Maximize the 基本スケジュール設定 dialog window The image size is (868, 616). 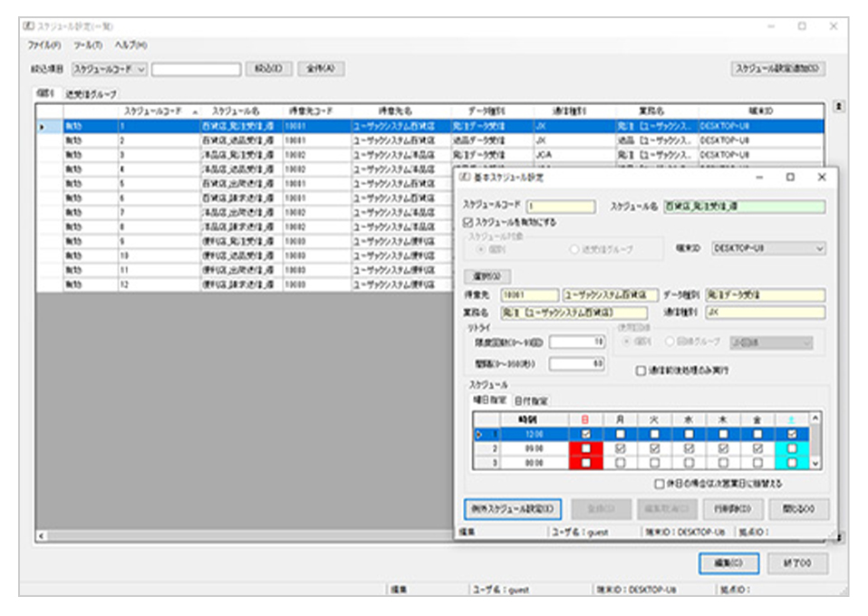coord(790,178)
